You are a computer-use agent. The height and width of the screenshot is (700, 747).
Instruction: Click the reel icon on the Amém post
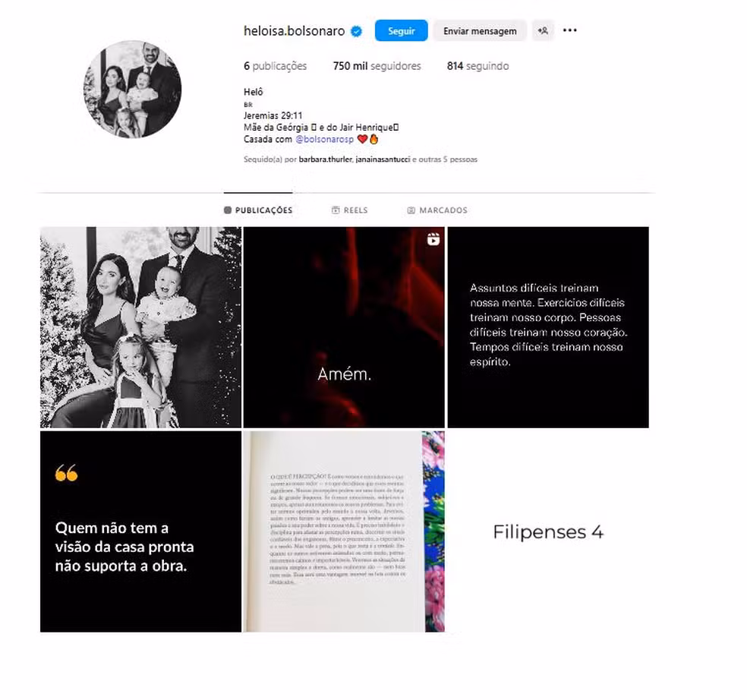pos(433,239)
